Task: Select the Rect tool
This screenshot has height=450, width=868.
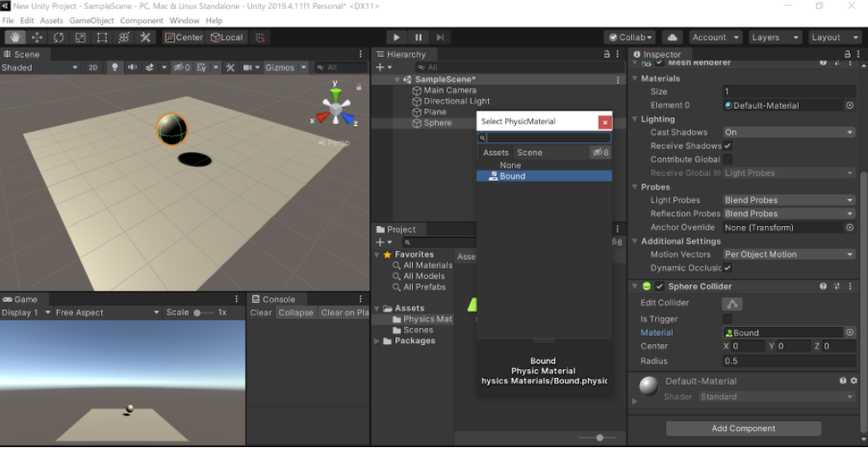Action: coord(102,37)
